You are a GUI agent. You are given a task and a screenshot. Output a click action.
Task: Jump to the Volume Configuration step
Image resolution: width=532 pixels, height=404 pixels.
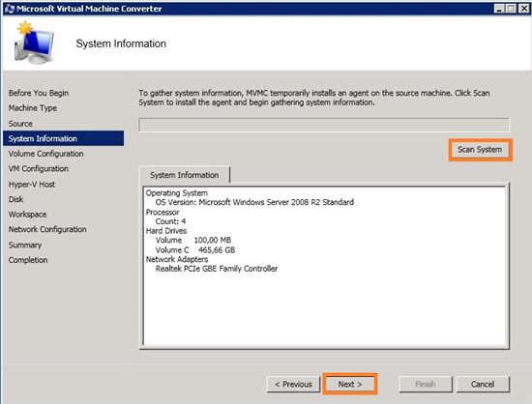coord(46,154)
